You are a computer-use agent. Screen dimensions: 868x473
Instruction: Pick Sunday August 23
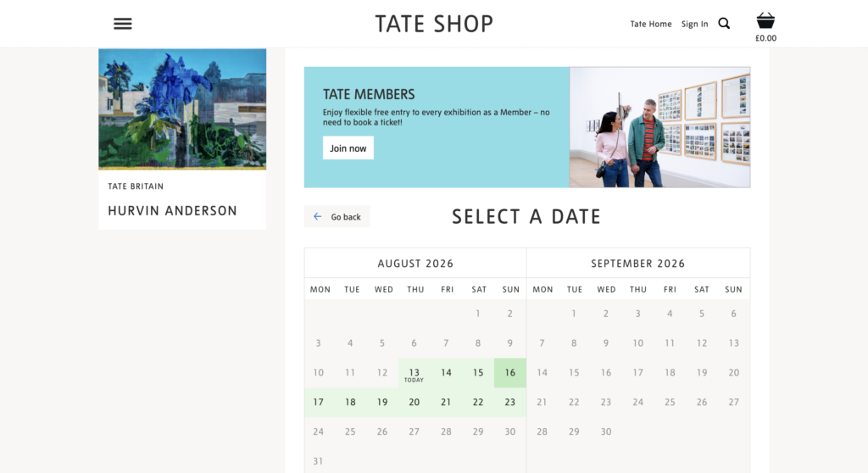[x=509, y=402]
